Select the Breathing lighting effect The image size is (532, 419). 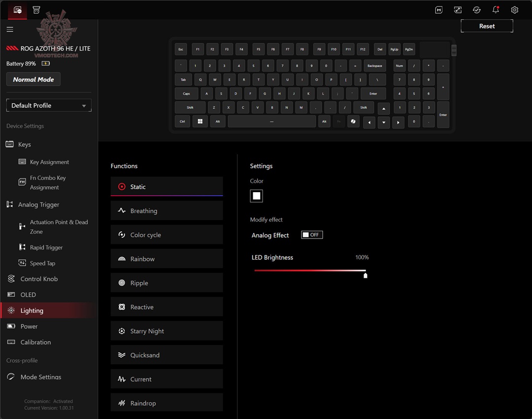tap(166, 210)
